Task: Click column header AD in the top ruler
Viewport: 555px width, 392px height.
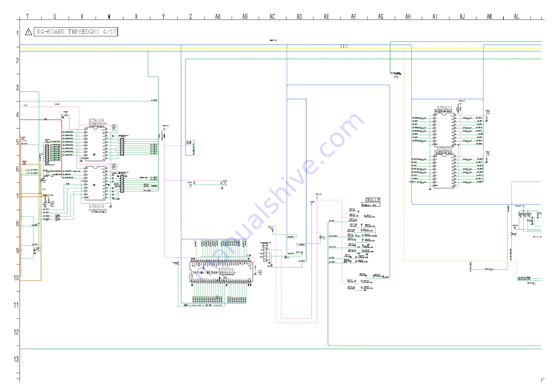Action: (x=299, y=16)
